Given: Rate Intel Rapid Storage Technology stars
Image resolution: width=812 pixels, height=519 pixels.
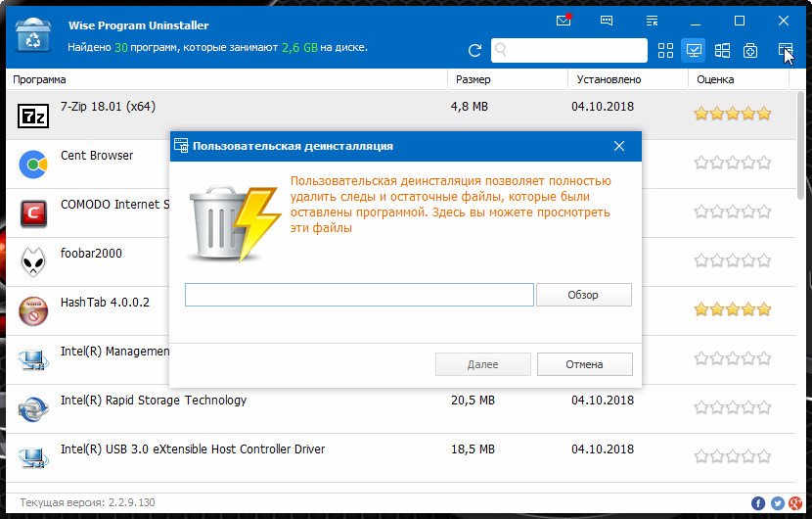Looking at the screenshot, I should [x=733, y=407].
